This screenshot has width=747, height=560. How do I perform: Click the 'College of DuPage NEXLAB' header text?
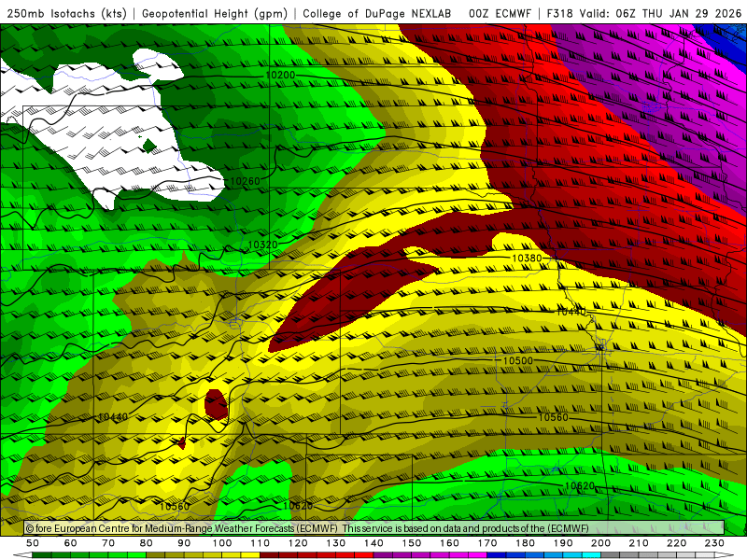(x=377, y=13)
